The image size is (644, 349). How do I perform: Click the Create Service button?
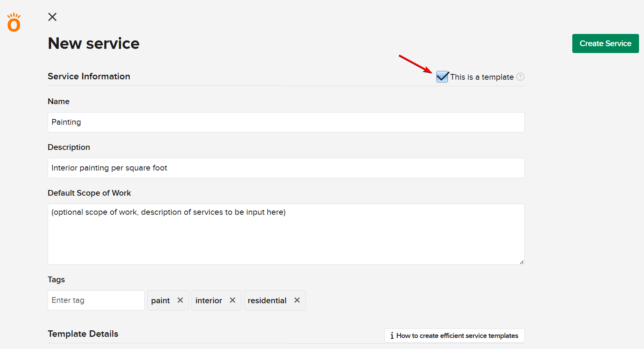[x=605, y=43]
